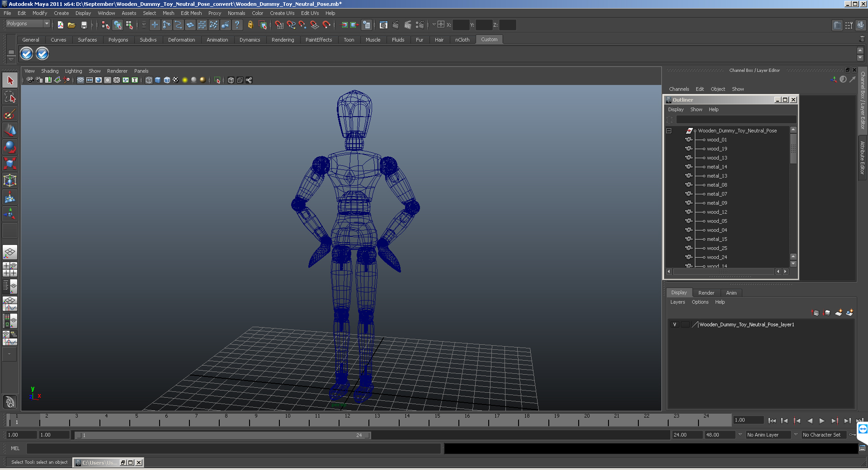Select Wooden_Dummy_Toy_Neutral_Pose_layer1 layer

(x=746, y=324)
